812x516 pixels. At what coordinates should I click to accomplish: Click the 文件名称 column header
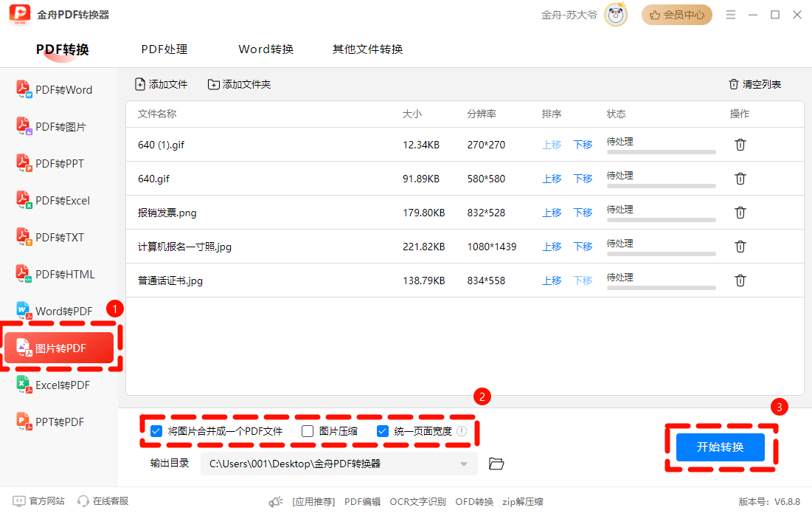[x=157, y=114]
